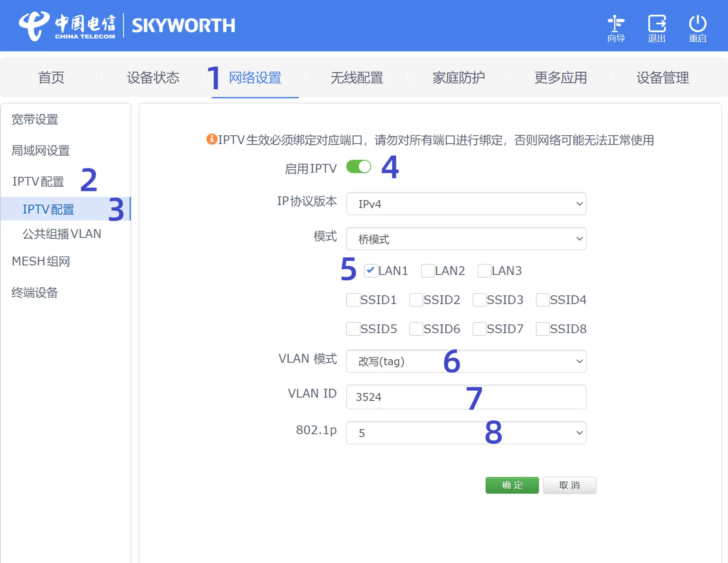Click the reboot (重启) power icon

(697, 24)
